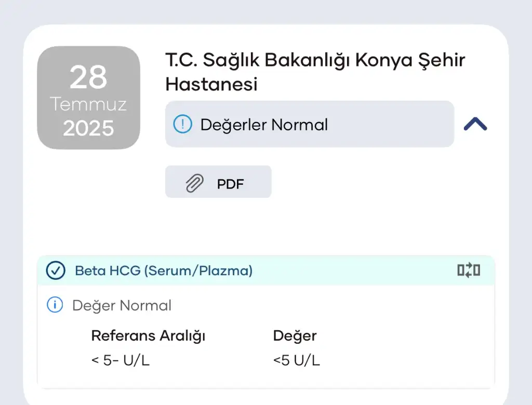The height and width of the screenshot is (405, 532).
Task: Click the Beta HCG test name text
Action: 164,271
